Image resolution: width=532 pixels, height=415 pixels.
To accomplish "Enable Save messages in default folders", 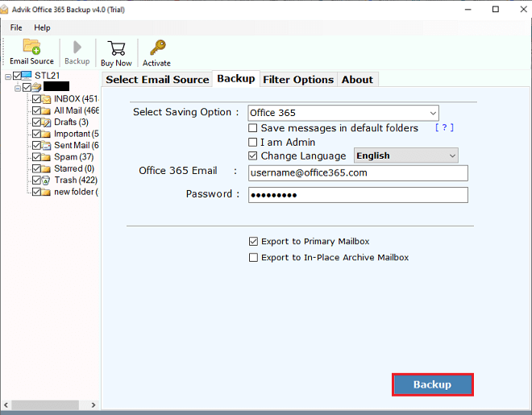I will click(x=253, y=128).
